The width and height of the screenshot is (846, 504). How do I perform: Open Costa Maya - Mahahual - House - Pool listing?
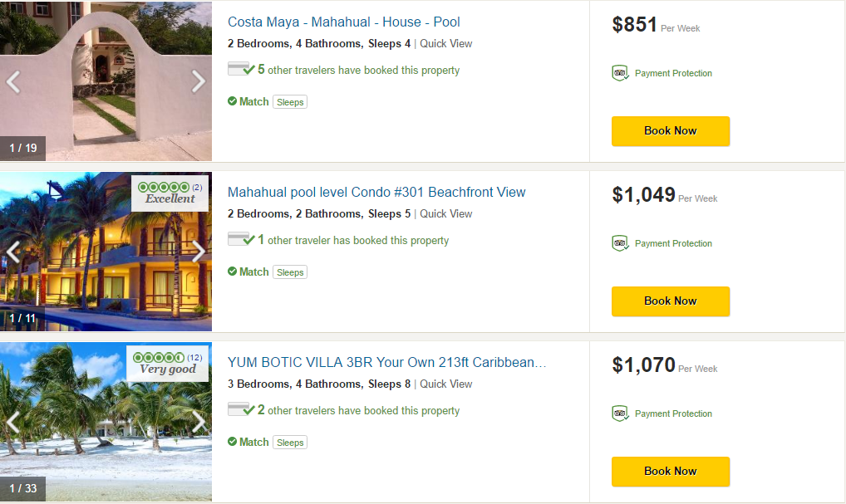(x=343, y=22)
